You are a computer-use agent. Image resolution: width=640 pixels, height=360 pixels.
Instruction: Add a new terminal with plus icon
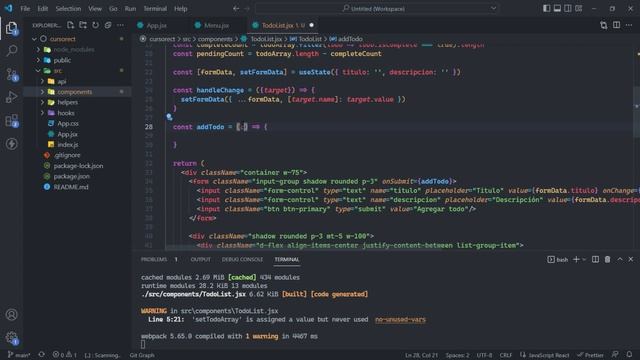point(576,259)
